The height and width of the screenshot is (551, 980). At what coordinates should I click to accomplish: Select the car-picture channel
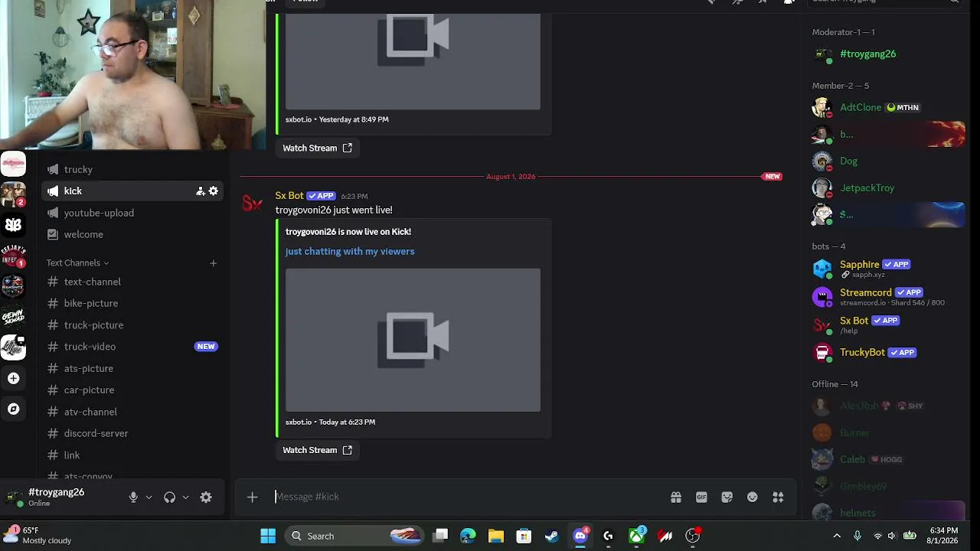(133, 390)
